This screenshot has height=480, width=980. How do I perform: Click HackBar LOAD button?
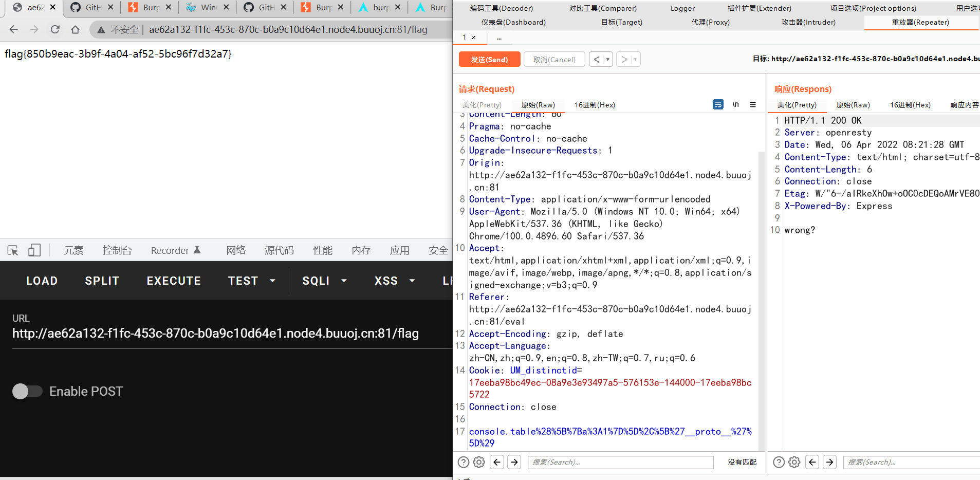[42, 281]
